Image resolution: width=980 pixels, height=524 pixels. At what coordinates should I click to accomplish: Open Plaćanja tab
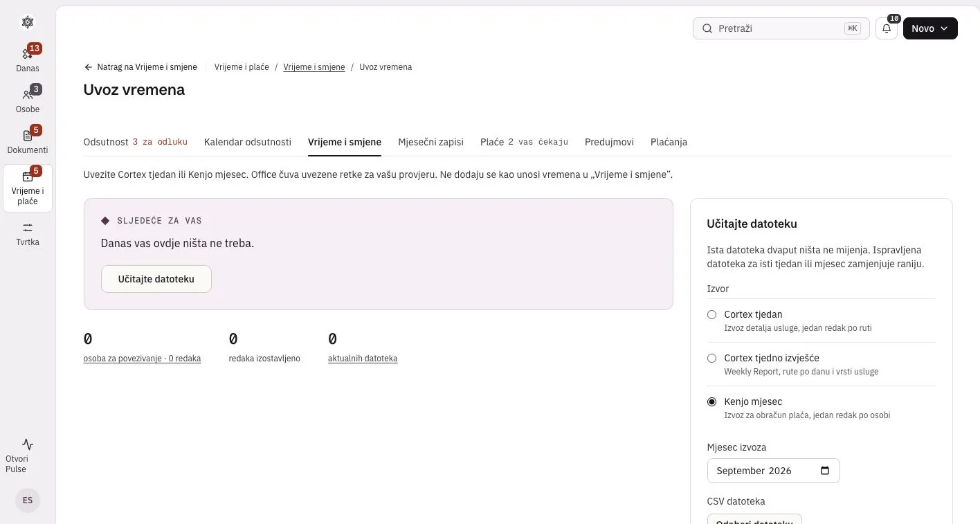coord(669,142)
